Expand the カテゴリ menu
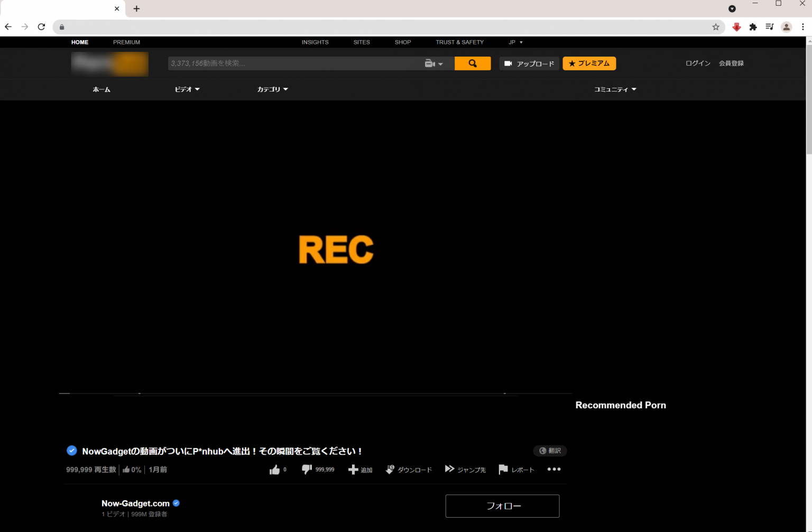The image size is (812, 532). [x=272, y=89]
